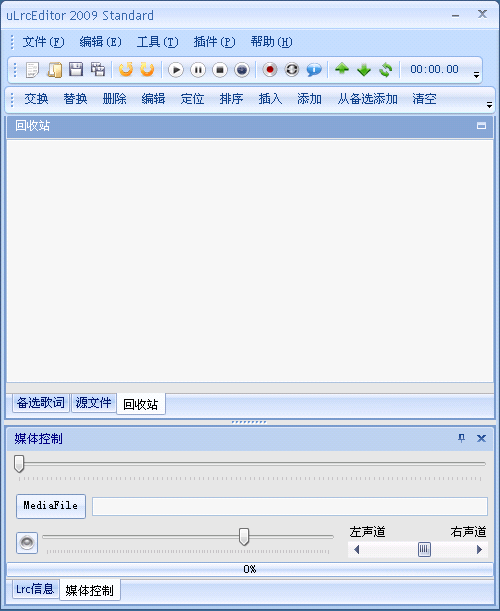Viewport: 500px width, 611px height.
Task: Click the MediaFile button
Action: 51,506
